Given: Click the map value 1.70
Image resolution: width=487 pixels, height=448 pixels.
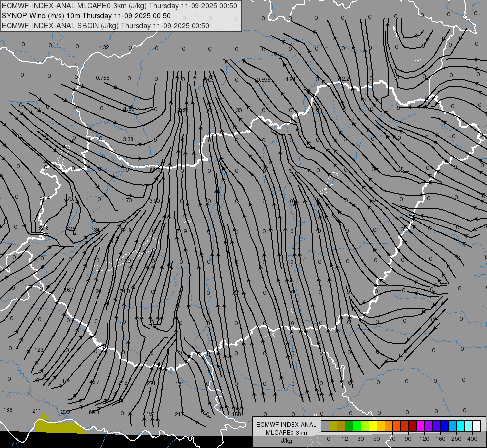Looking at the screenshot, I should coord(127,200).
